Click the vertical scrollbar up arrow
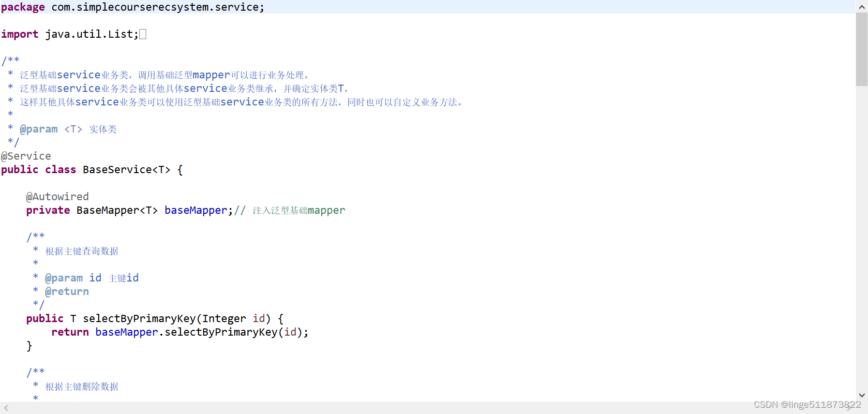 pos(862,7)
